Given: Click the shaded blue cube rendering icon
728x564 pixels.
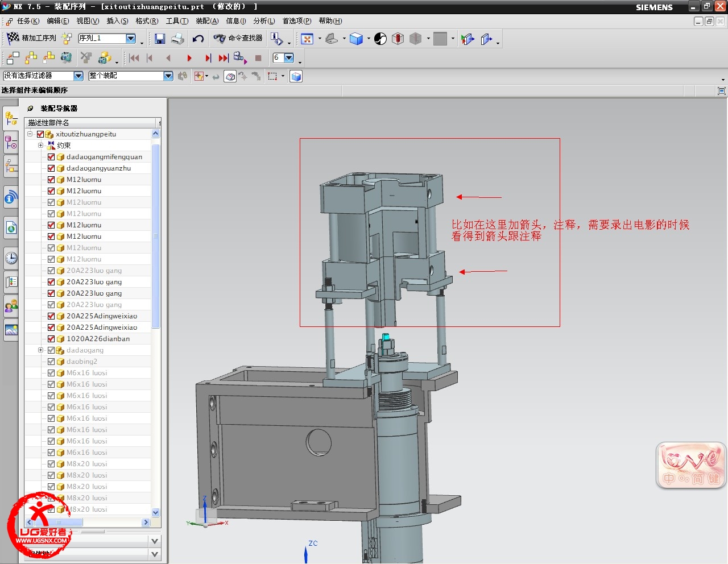Looking at the screenshot, I should tap(356, 39).
